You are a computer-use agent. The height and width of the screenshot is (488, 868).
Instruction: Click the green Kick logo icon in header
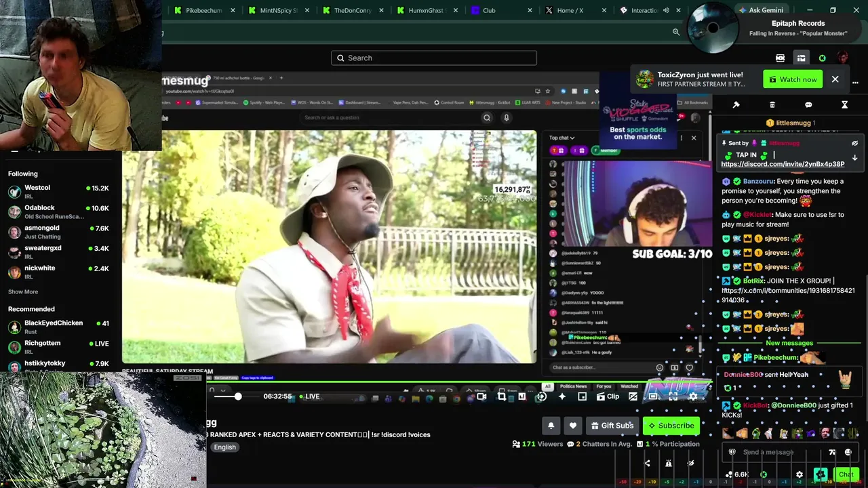[x=823, y=58]
